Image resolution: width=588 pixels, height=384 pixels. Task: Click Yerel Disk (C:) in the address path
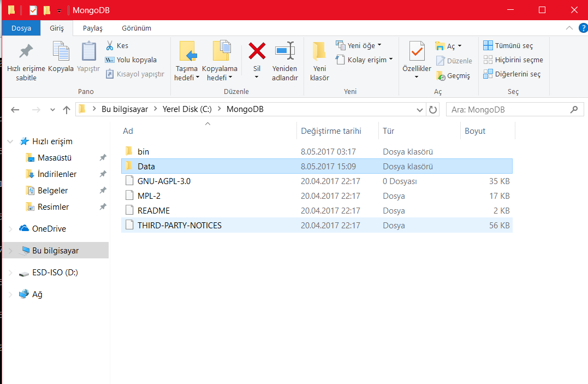(187, 109)
